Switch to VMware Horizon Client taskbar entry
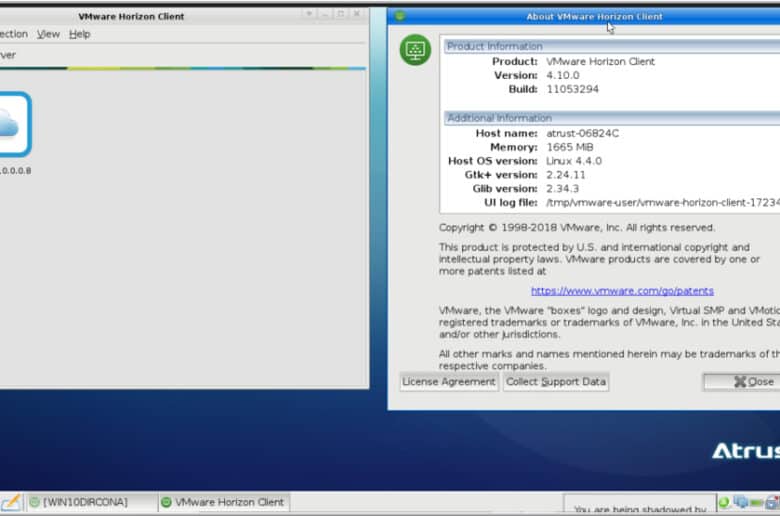 pos(224,502)
